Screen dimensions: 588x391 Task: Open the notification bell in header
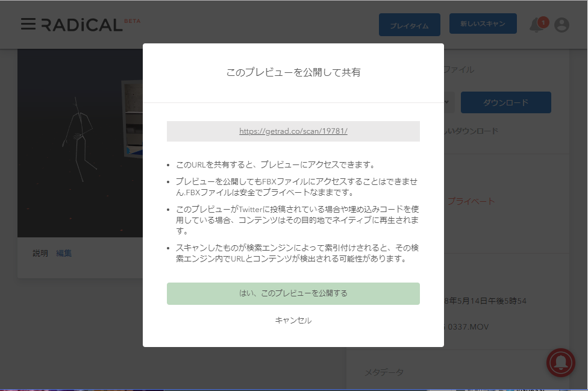click(x=538, y=25)
